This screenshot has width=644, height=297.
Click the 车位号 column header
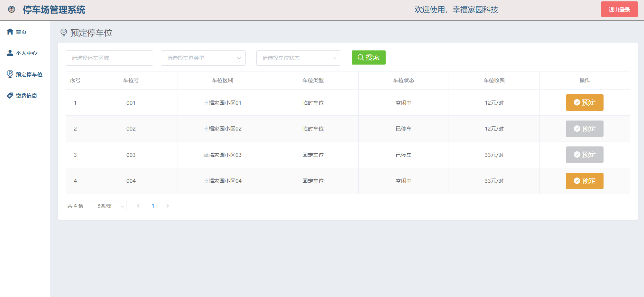[x=131, y=80]
